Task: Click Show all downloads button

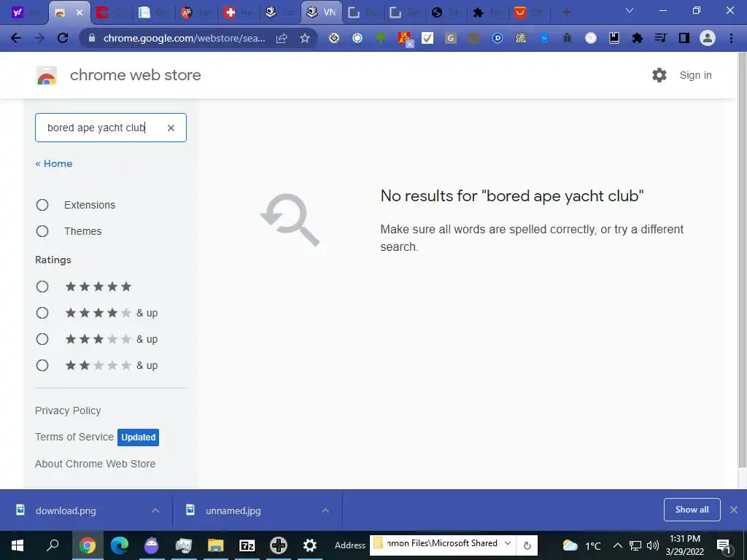Action: pos(692,510)
